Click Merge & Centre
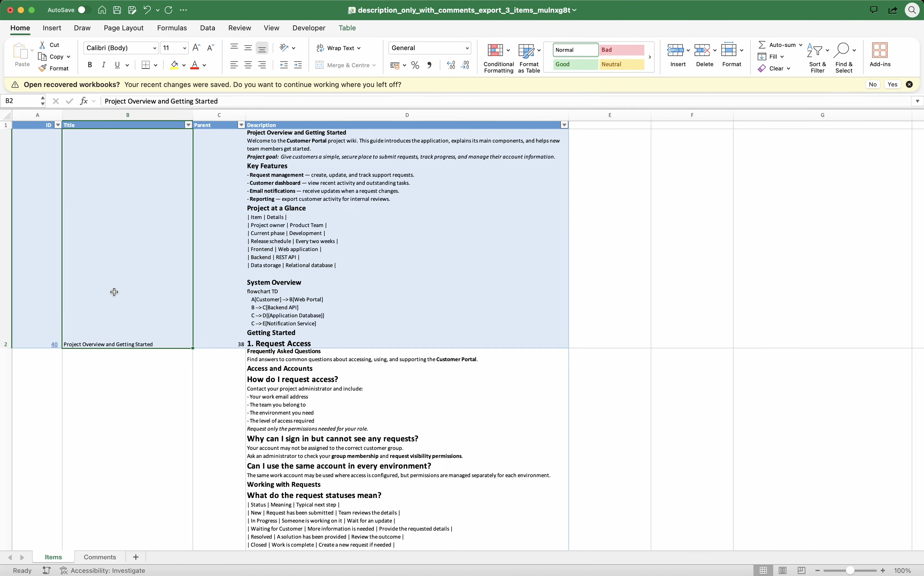The height and width of the screenshot is (576, 924). [x=346, y=65]
